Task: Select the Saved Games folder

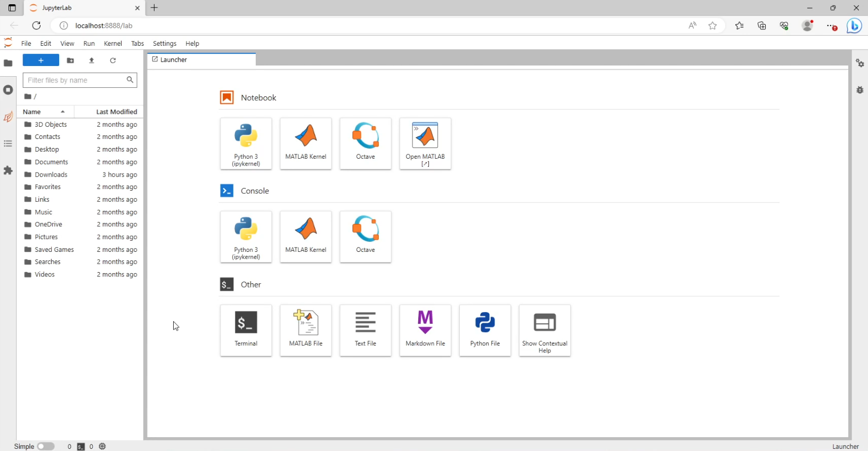Action: pos(80,250)
